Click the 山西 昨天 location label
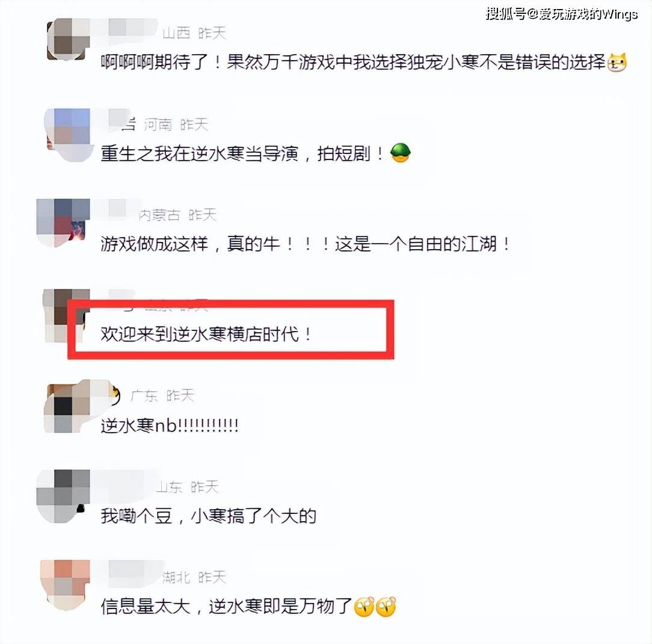 click(194, 33)
